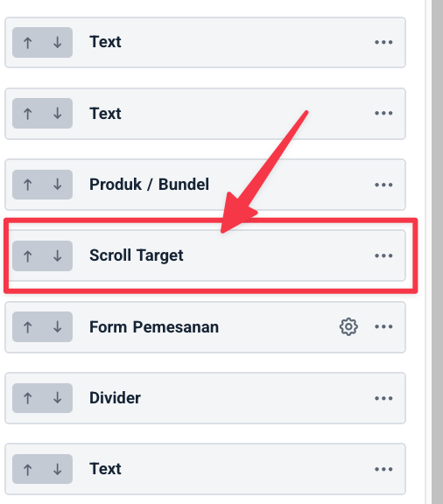
Task: Move Scroll Target block down
Action: [x=57, y=255]
